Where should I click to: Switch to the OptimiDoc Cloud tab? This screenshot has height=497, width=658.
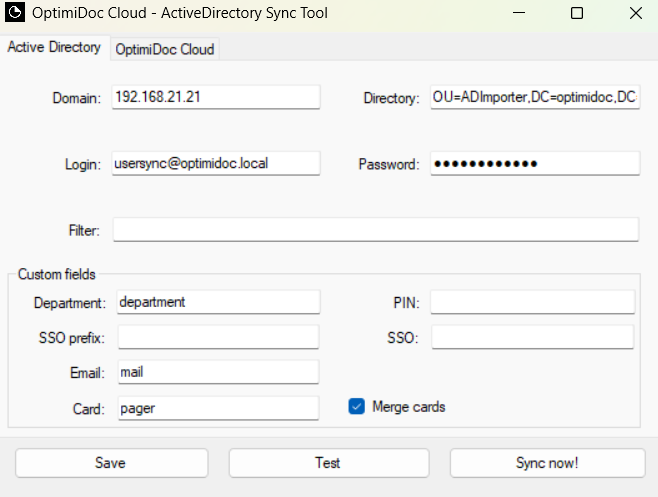(x=164, y=49)
